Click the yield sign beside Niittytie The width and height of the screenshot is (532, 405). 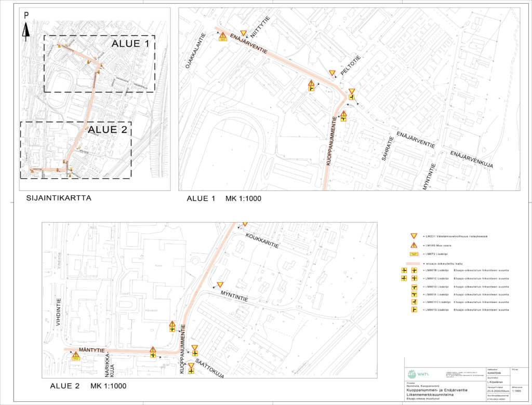coord(243,34)
